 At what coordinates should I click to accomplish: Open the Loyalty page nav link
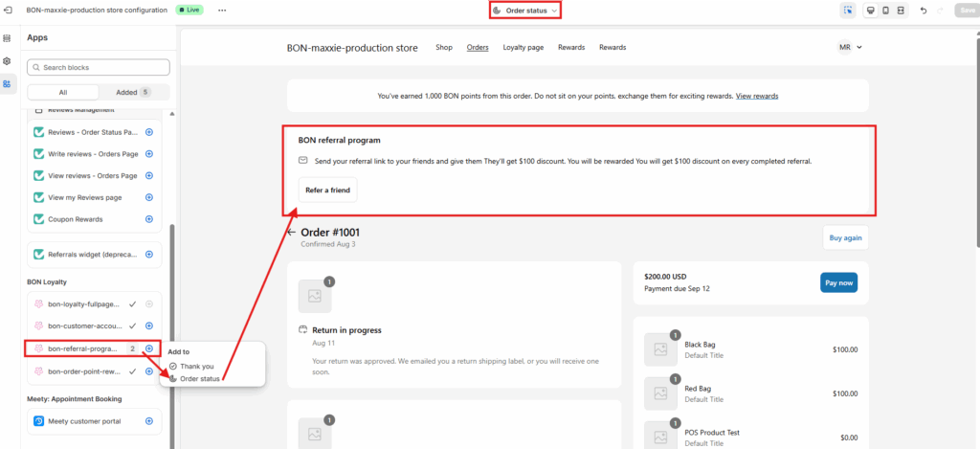[523, 48]
